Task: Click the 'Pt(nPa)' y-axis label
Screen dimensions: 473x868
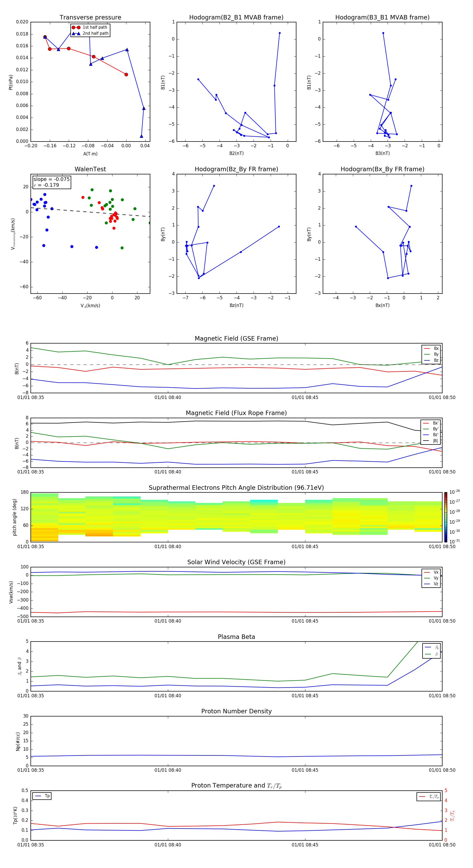Action: 11,82
